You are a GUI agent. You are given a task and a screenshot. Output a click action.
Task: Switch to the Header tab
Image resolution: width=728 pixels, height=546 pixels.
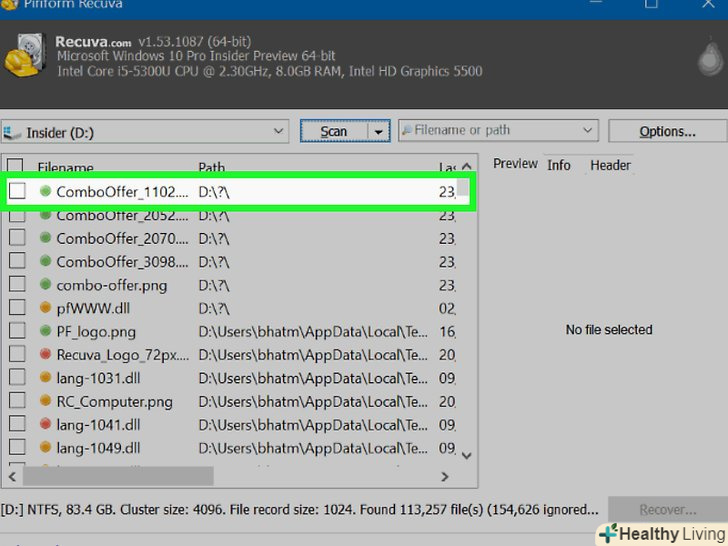610,165
